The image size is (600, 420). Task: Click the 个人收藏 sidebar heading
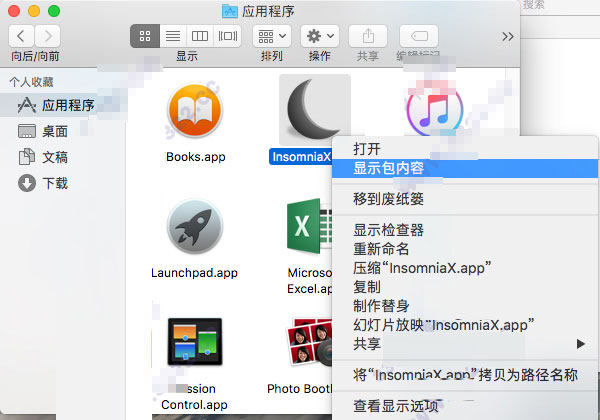pos(31,82)
